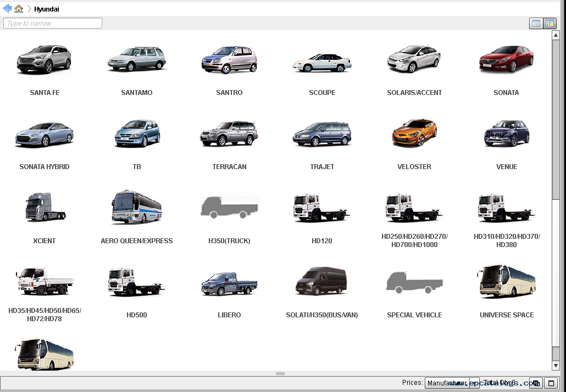Click inside the Type to narrow filter box
This screenshot has width=566, height=392.
(x=52, y=23)
